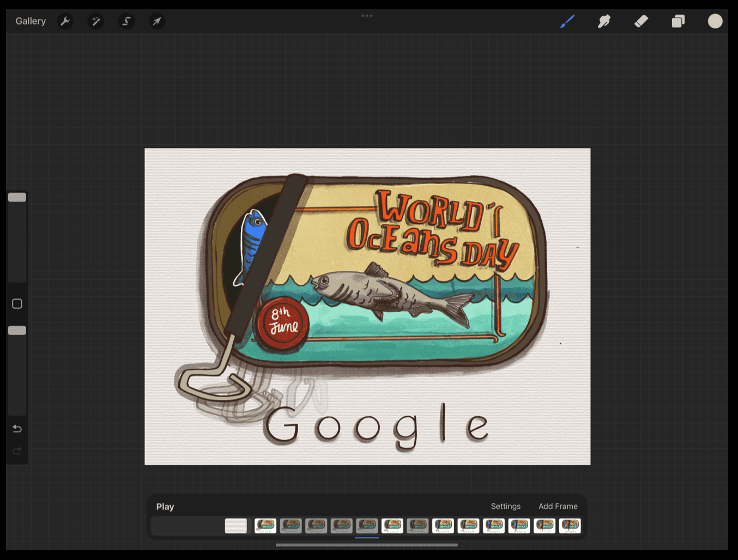Screen dimensions: 738x560
Task: Select the Smudge finger tool
Action: 604,21
